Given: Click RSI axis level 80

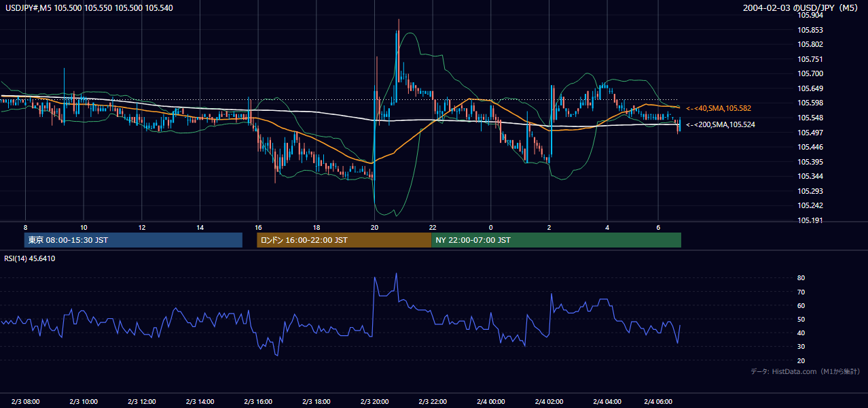Looking at the screenshot, I should [801, 278].
